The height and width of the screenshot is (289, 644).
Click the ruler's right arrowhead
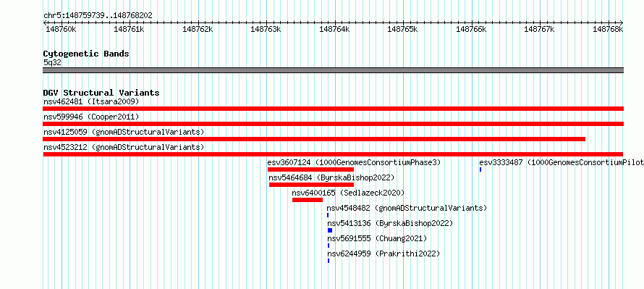pos(622,22)
